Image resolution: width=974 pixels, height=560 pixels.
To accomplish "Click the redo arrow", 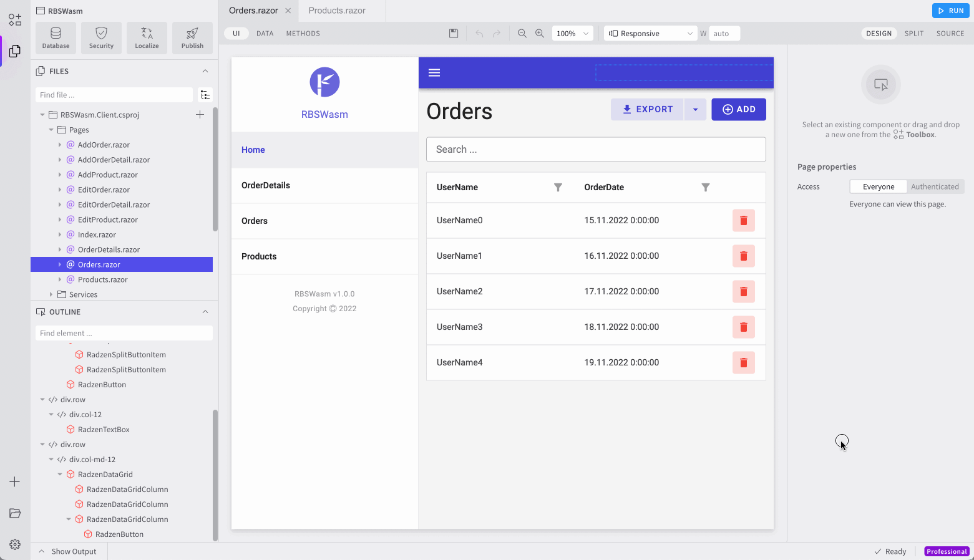I will click(497, 34).
